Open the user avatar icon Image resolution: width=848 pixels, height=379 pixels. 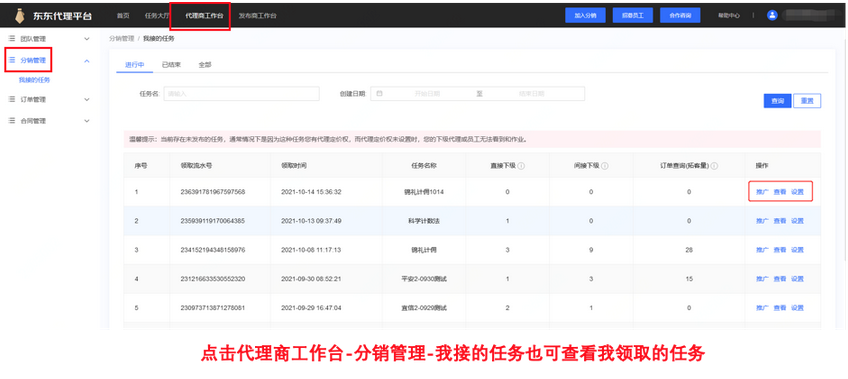[772, 16]
